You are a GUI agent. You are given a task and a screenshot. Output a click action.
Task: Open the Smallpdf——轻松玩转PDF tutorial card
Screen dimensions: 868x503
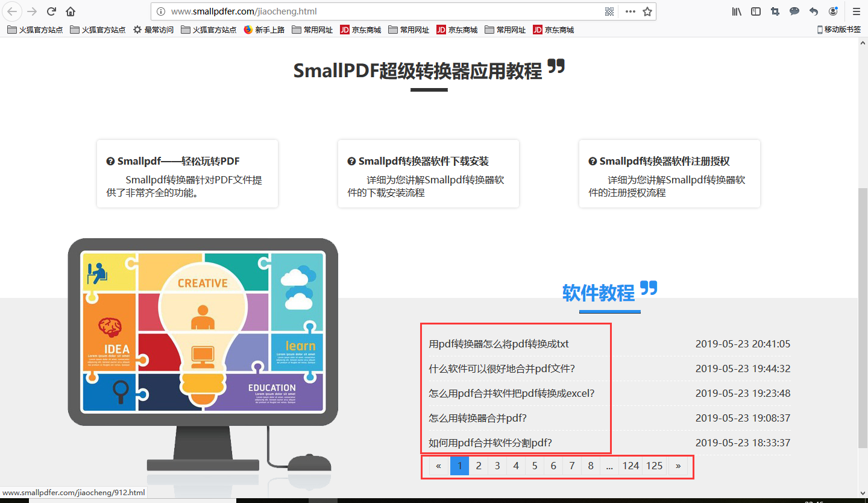point(187,174)
